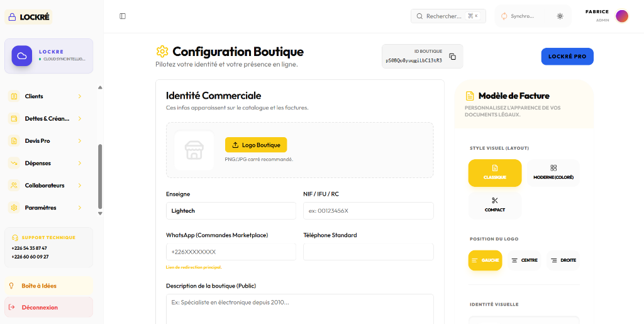Copy the boutique ID with copy icon
Viewport: 644px width, 324px height.
[452, 56]
